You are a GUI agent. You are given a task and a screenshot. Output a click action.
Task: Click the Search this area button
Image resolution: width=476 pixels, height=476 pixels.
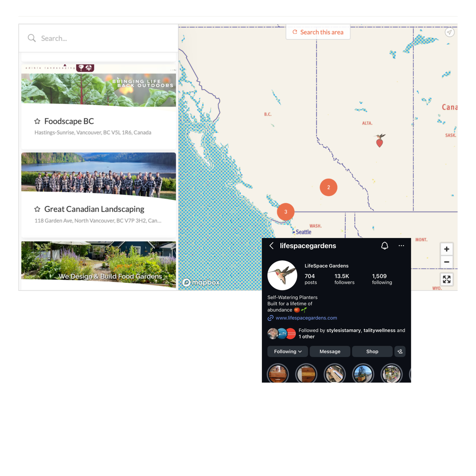click(318, 32)
